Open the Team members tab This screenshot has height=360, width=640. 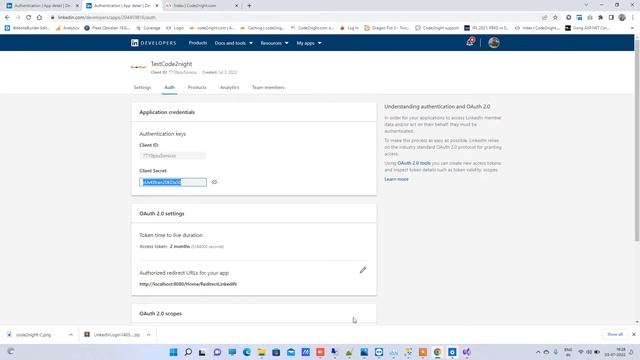[268, 87]
